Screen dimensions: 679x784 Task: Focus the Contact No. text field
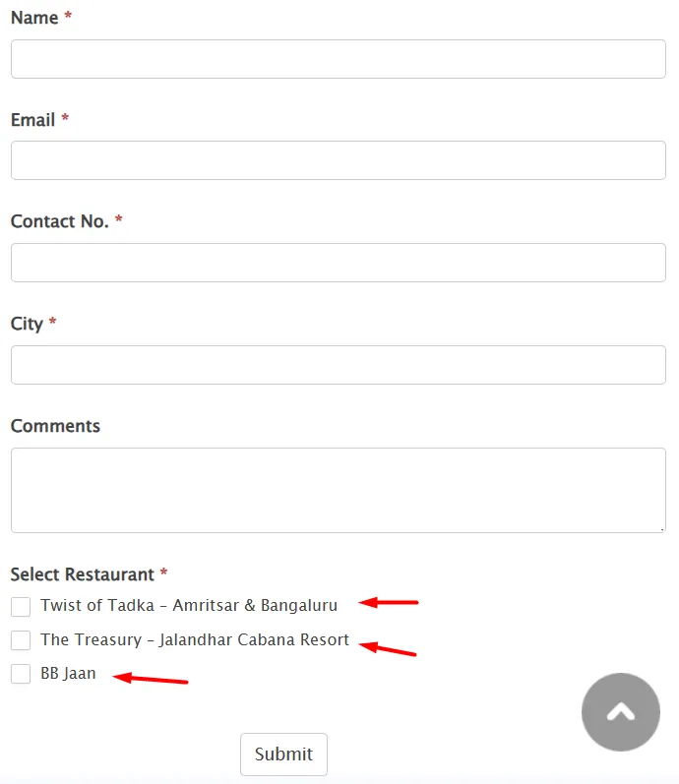pos(339,263)
